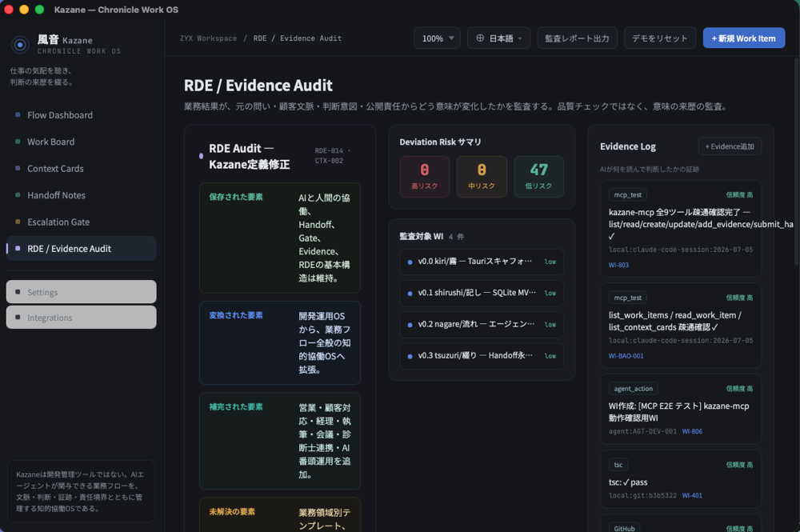The height and width of the screenshot is (532, 800).
Task: Click the Escalation Gate orange bullet icon
Action: (18, 222)
